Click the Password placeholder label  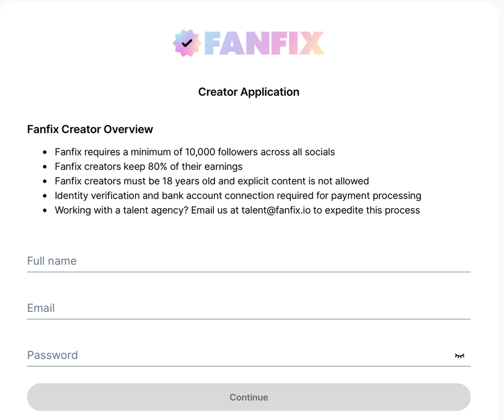coord(53,355)
